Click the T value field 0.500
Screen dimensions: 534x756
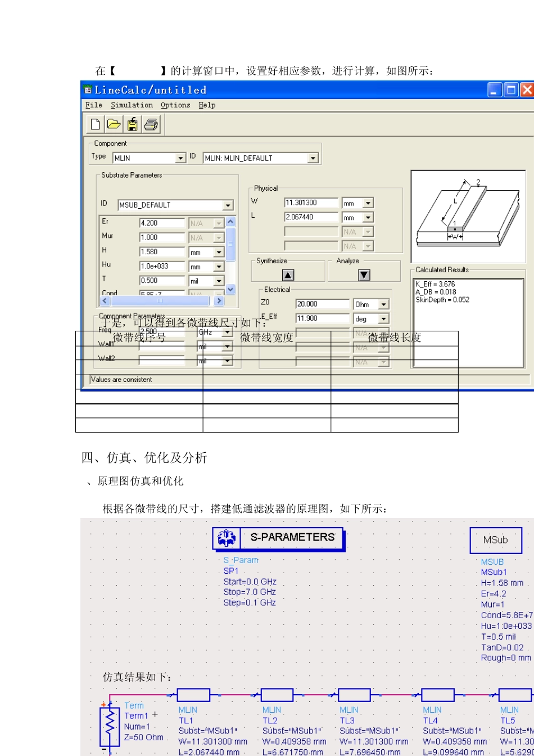point(162,281)
